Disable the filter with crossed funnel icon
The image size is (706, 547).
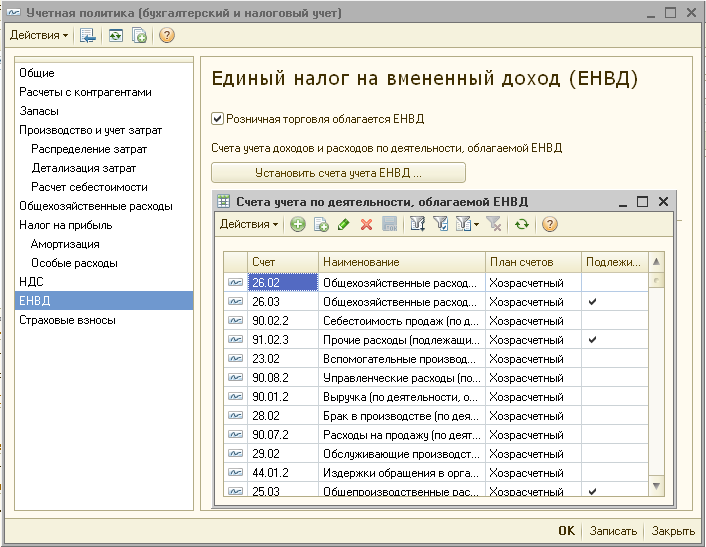click(494, 224)
